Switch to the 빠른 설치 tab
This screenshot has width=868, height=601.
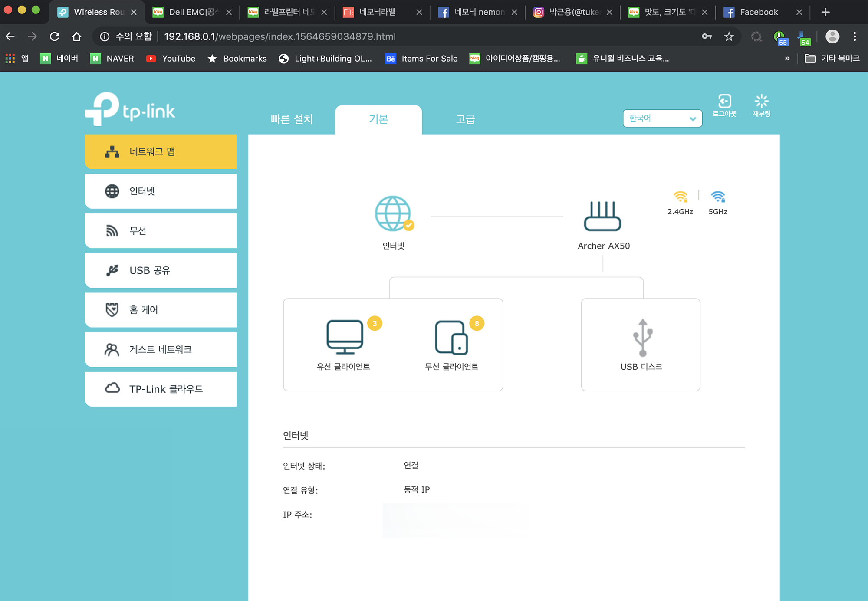(292, 119)
